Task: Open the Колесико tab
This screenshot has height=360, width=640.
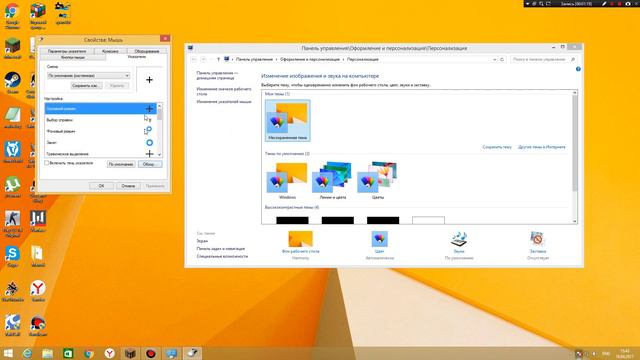Action: (x=110, y=51)
